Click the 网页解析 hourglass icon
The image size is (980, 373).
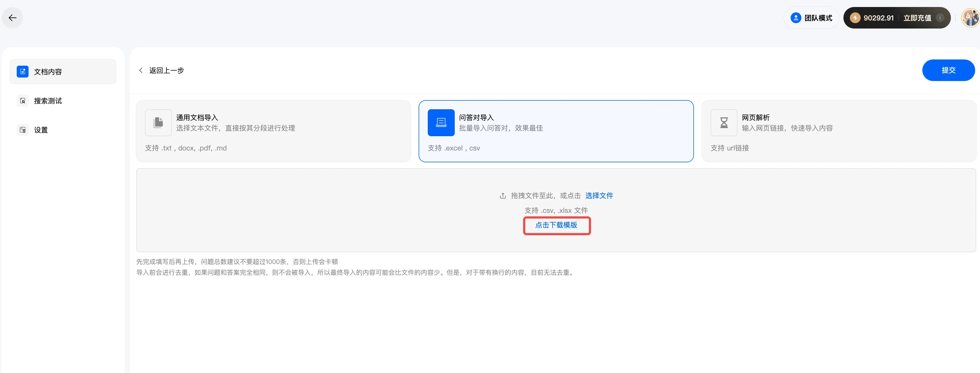[x=724, y=122]
